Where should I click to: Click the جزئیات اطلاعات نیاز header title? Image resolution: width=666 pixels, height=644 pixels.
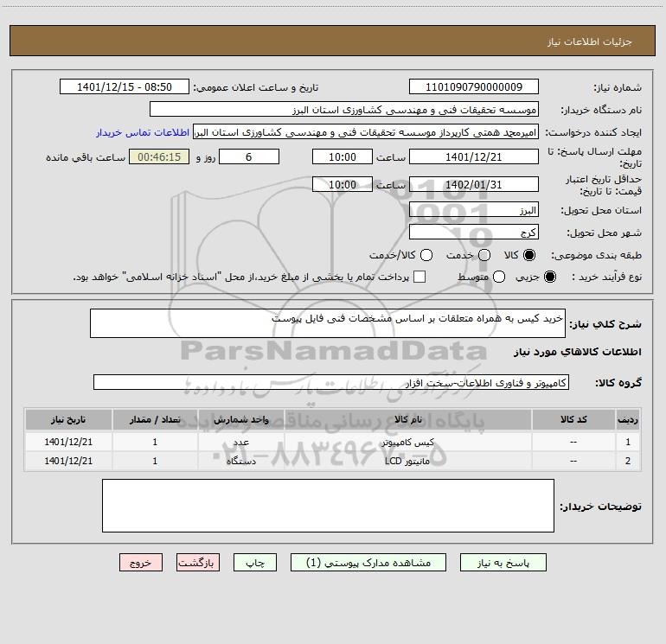590,41
